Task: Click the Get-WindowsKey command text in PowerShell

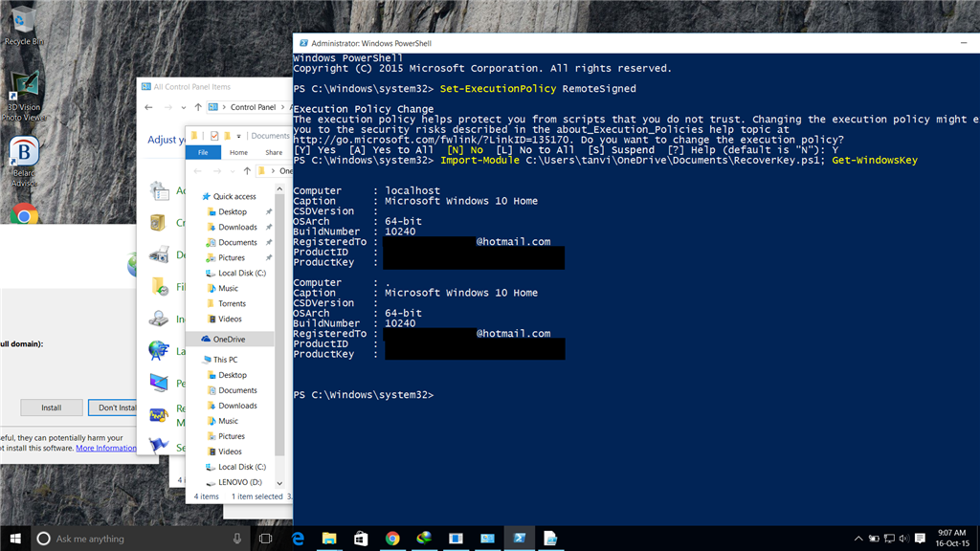Action: (x=875, y=161)
